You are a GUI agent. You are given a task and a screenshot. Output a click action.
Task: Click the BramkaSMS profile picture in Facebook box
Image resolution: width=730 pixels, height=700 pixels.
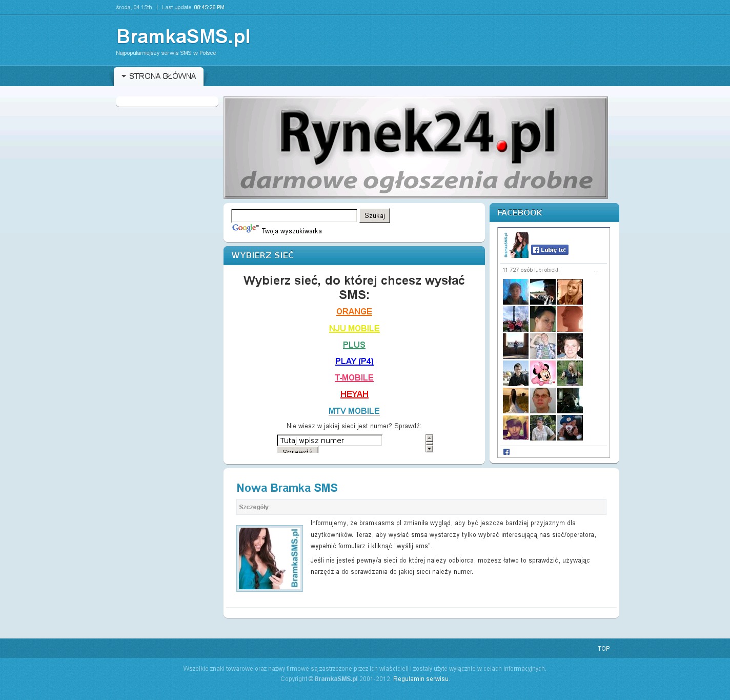point(516,245)
